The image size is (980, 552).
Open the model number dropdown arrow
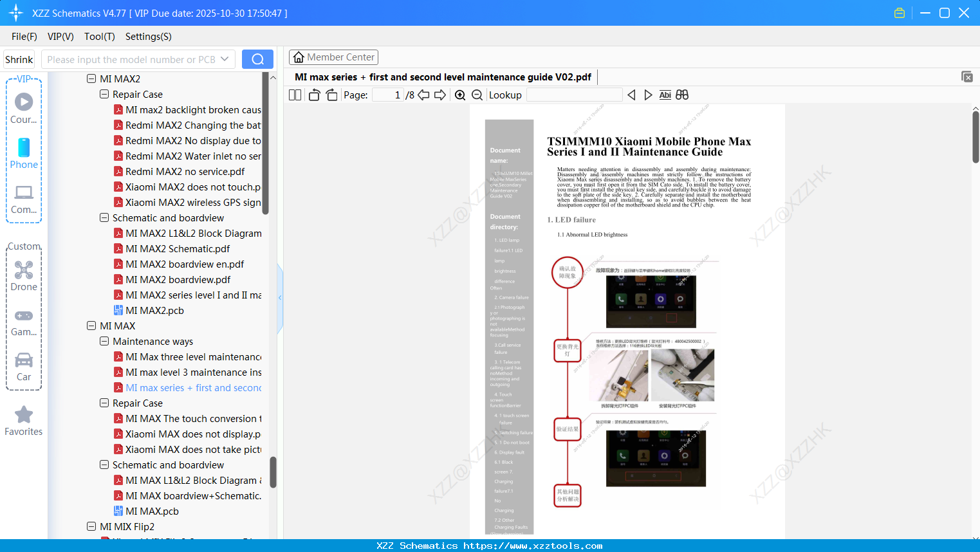[x=225, y=59]
